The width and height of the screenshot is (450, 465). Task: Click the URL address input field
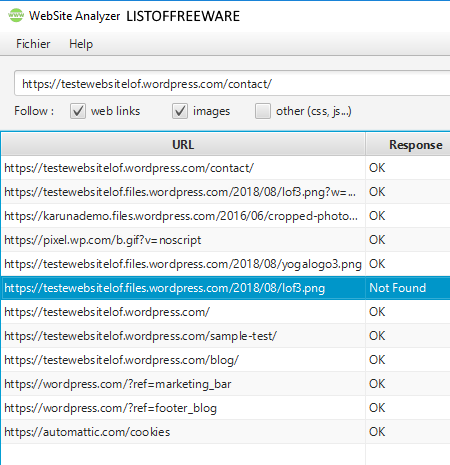[232, 84]
